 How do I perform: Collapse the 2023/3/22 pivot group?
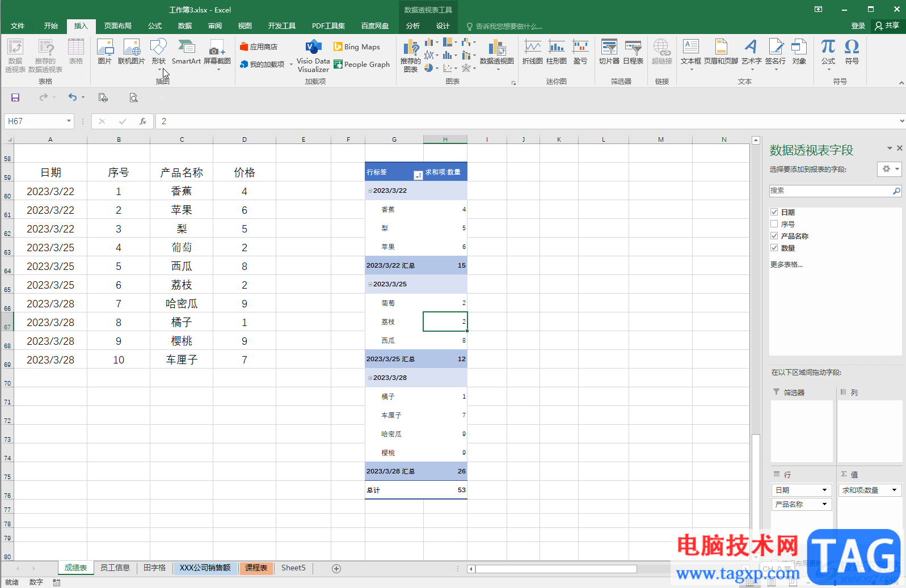pyautogui.click(x=370, y=191)
